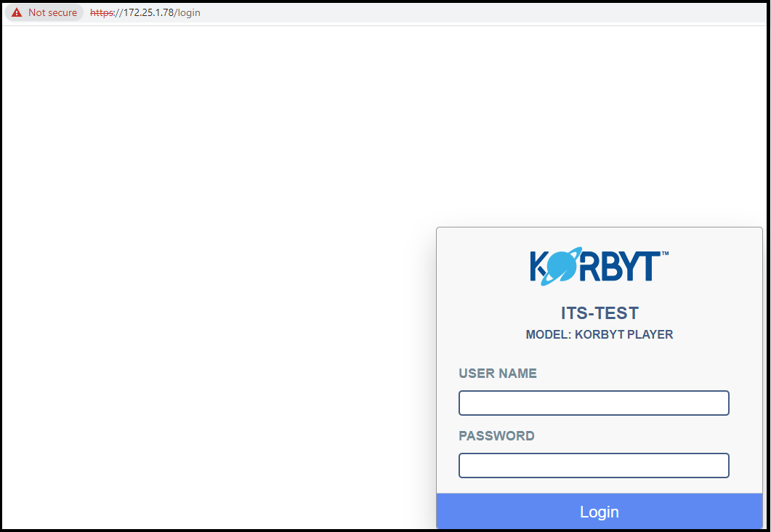The image size is (771, 532).
Task: Click the red warning triangle icon
Action: (x=17, y=13)
